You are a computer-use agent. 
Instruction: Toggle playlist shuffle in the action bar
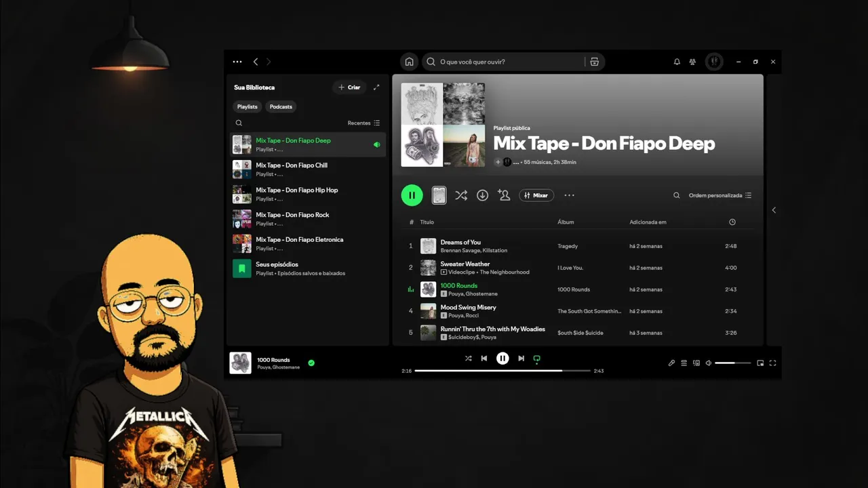coord(461,195)
